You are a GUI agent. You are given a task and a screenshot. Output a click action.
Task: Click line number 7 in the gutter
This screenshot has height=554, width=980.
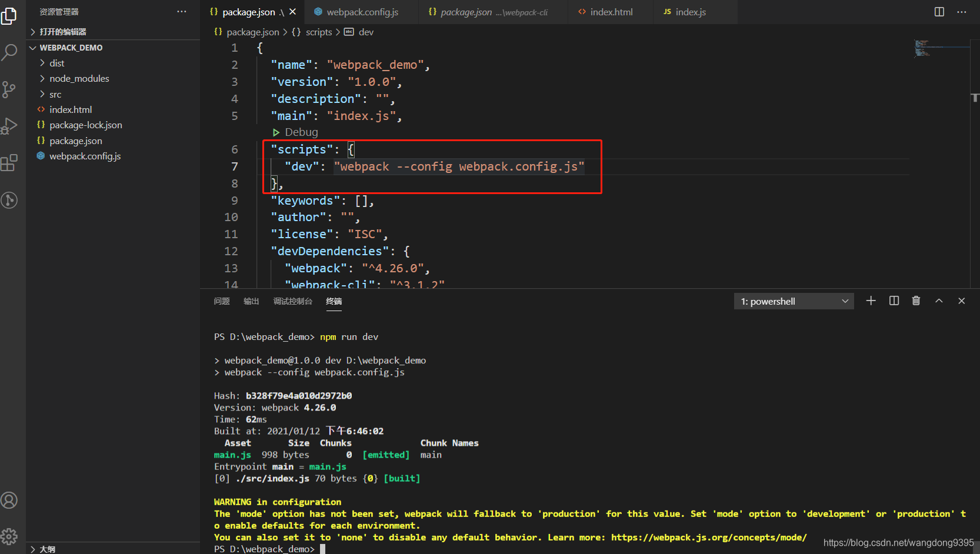click(x=234, y=166)
